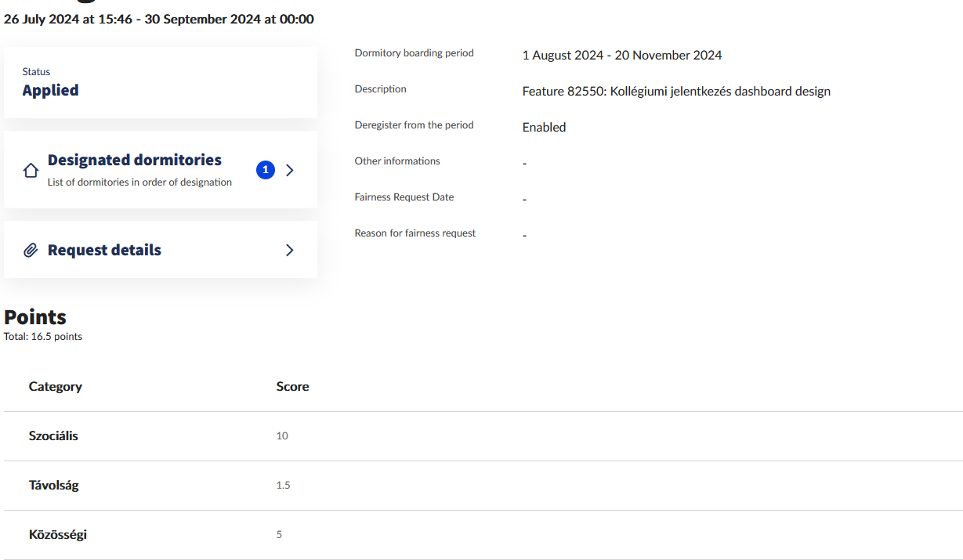Click the Score column header
963x560 pixels.
(x=292, y=386)
